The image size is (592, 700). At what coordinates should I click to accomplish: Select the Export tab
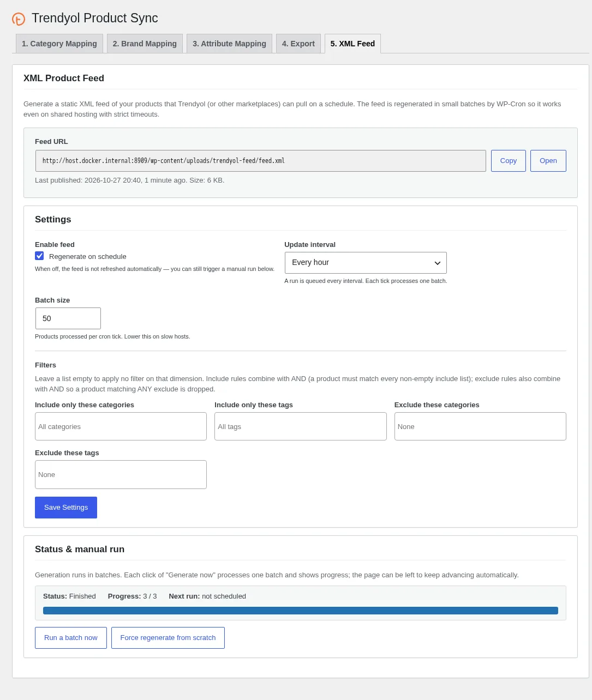(298, 44)
